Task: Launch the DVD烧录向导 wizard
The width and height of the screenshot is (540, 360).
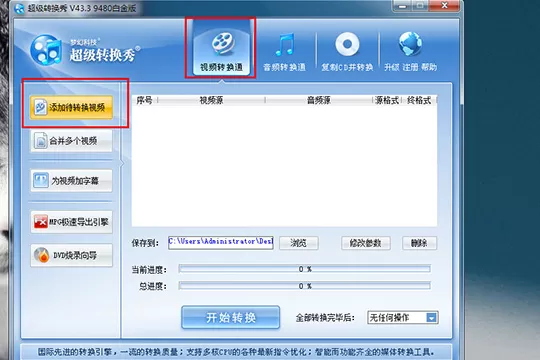Action: coord(71,255)
